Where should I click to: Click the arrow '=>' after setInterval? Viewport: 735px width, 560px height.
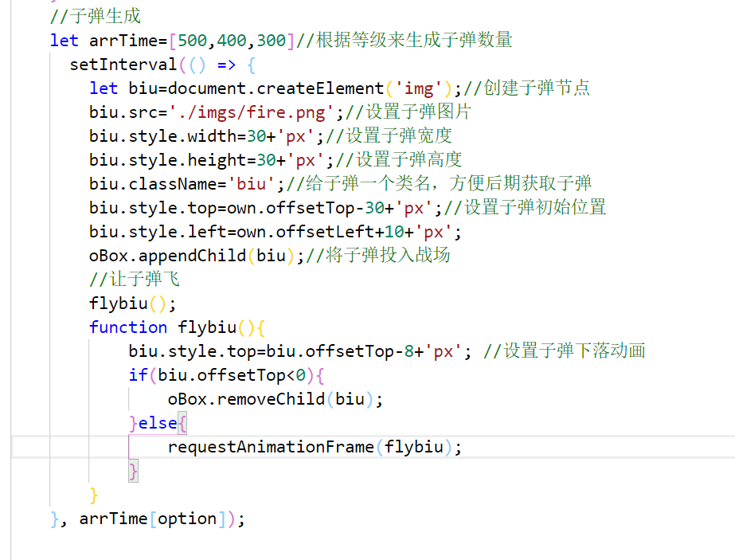coord(226,65)
